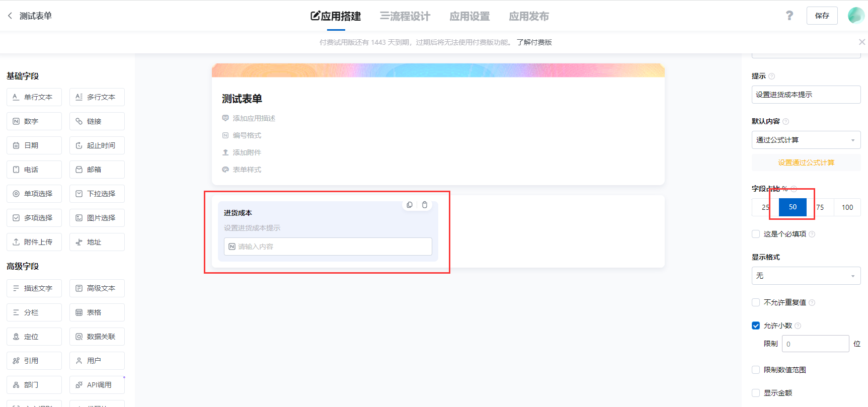The image size is (868, 407).
Task: Click the help question mark icon
Action: coord(789,16)
